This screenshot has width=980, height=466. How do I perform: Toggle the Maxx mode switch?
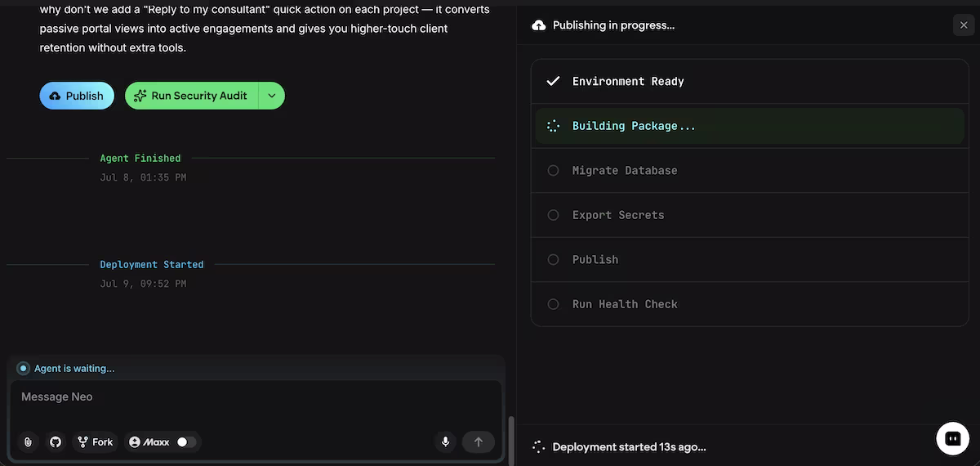click(185, 441)
